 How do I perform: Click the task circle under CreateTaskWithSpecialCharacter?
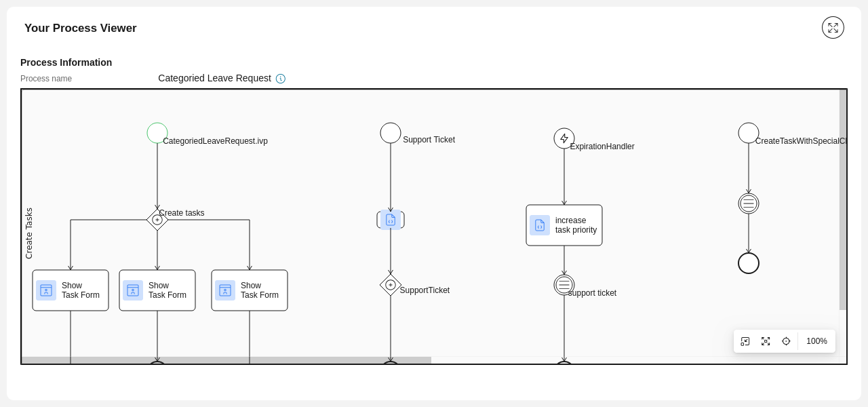pyautogui.click(x=749, y=203)
